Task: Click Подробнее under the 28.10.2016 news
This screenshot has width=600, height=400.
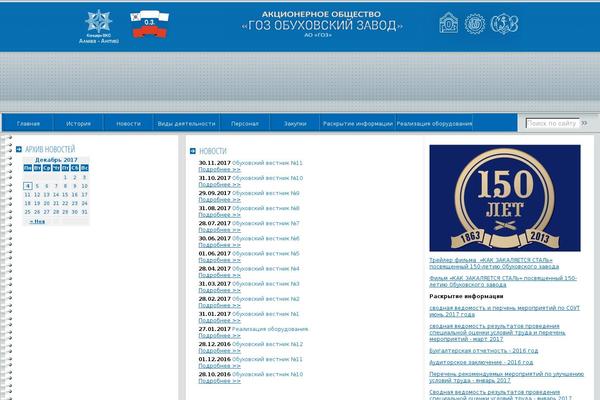Action: tap(219, 381)
